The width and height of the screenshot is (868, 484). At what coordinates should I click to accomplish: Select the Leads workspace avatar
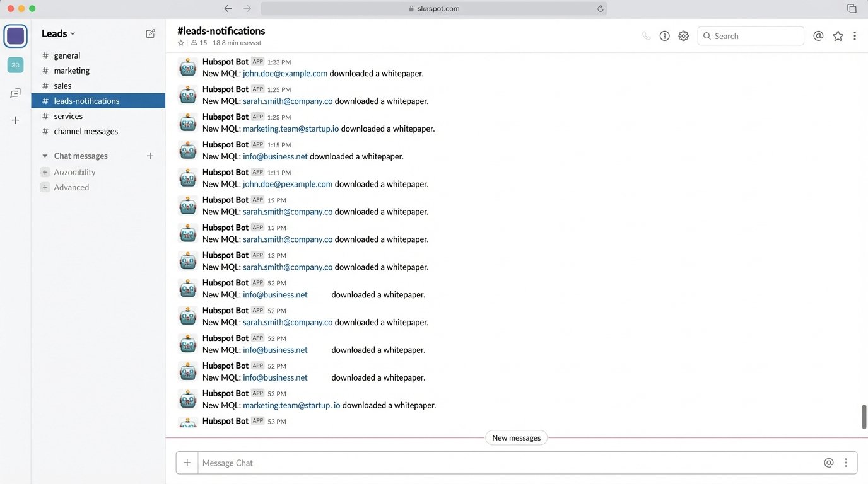15,36
